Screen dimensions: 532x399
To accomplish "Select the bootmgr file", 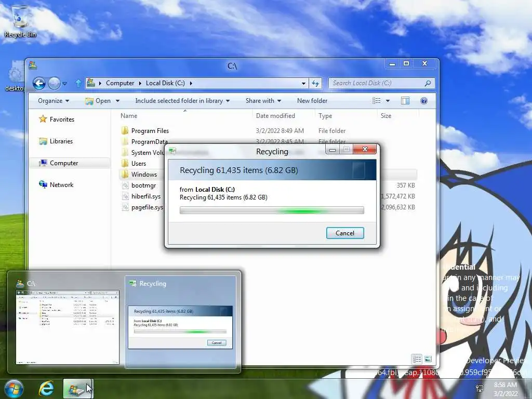I will pyautogui.click(x=143, y=185).
